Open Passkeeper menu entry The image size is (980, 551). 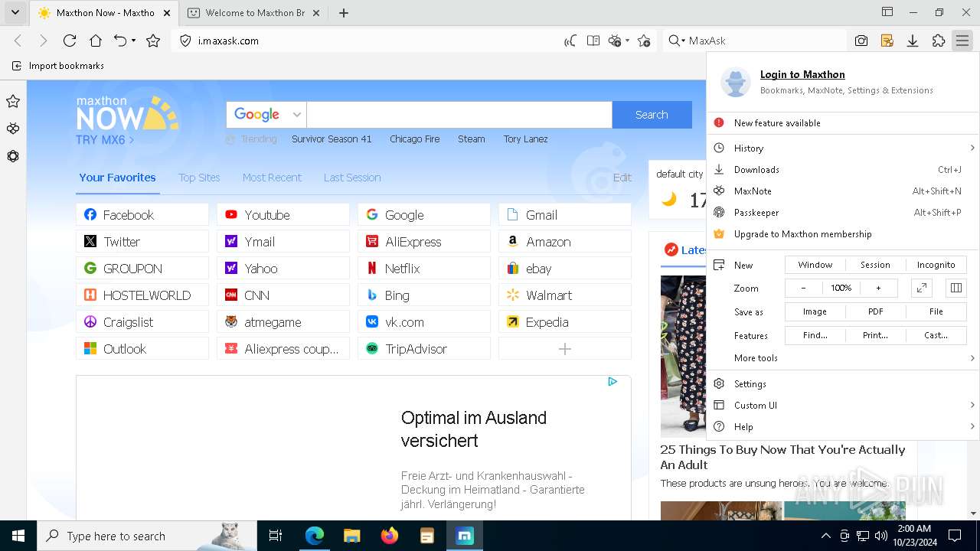pos(843,213)
